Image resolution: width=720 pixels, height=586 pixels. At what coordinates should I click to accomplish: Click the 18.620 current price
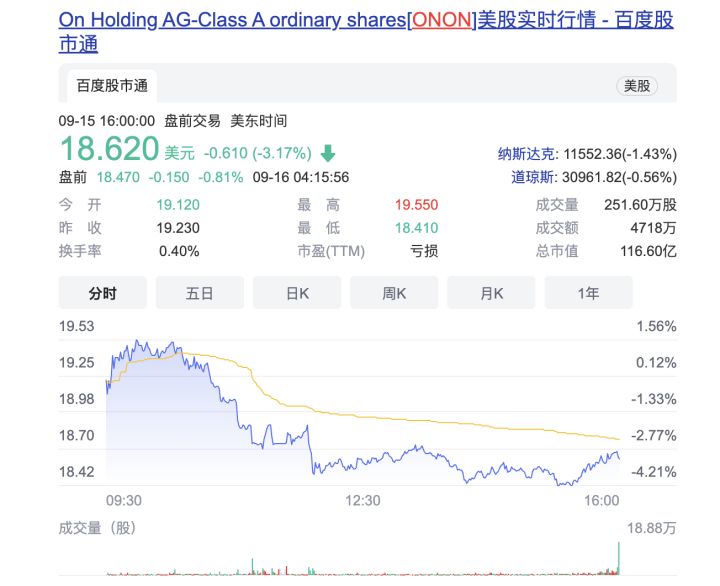[109, 150]
